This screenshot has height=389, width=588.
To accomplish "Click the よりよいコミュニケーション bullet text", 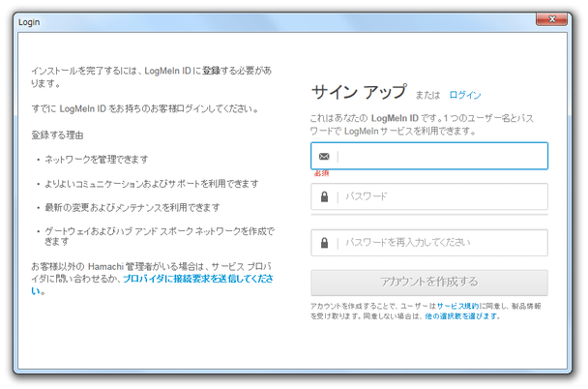I will [152, 184].
